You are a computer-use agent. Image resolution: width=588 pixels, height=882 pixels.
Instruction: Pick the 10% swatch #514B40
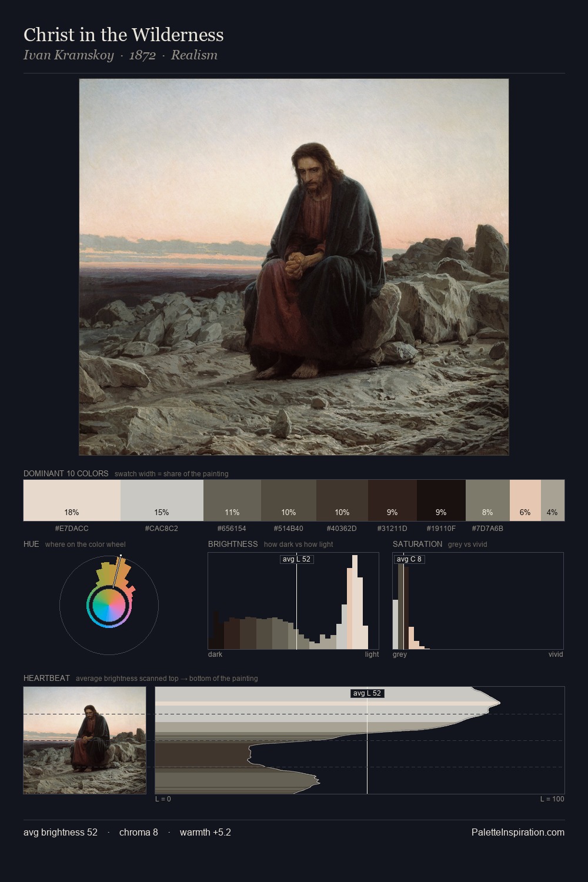(x=289, y=500)
